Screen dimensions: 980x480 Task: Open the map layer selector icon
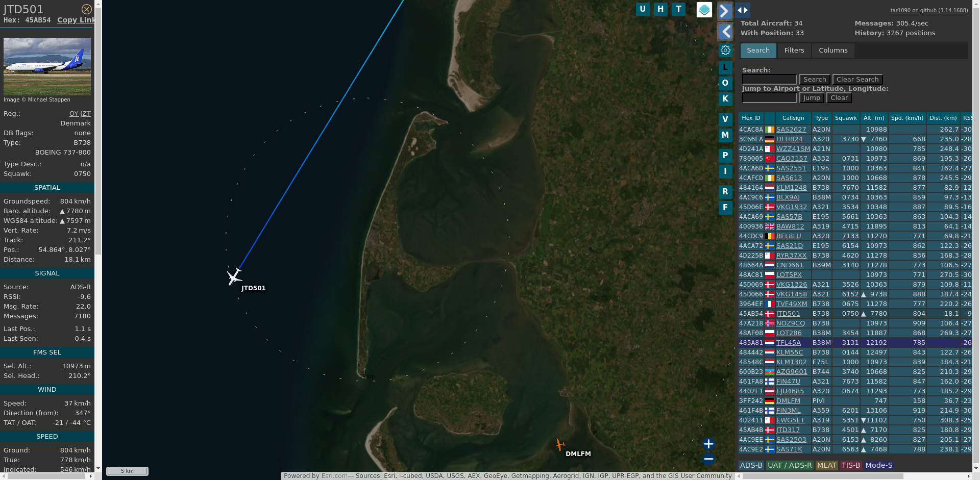[x=704, y=10]
